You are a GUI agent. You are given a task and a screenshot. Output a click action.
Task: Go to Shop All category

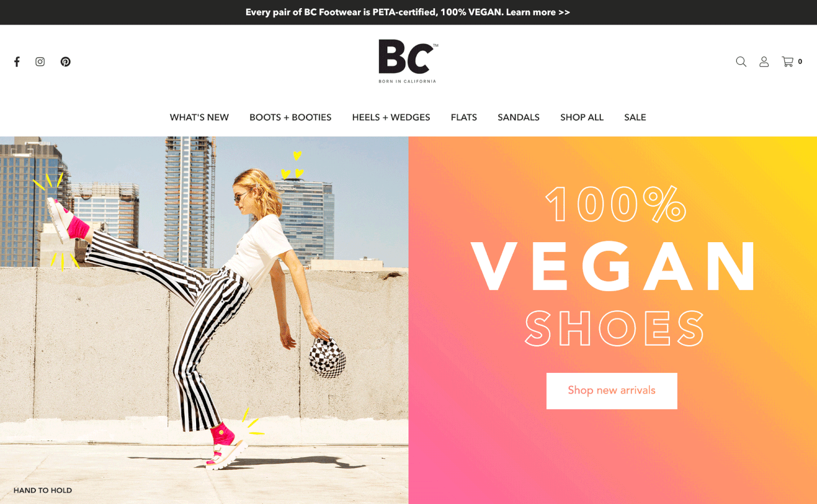(582, 117)
